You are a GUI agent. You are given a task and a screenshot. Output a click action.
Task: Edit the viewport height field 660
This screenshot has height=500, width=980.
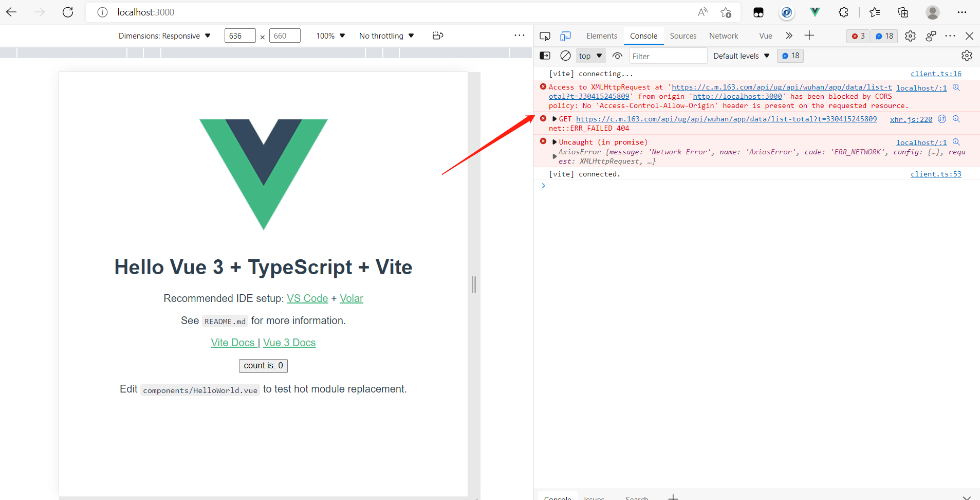[x=285, y=35]
